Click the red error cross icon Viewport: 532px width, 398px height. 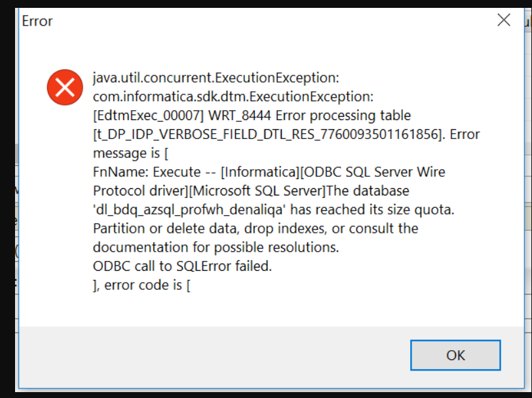click(x=65, y=87)
